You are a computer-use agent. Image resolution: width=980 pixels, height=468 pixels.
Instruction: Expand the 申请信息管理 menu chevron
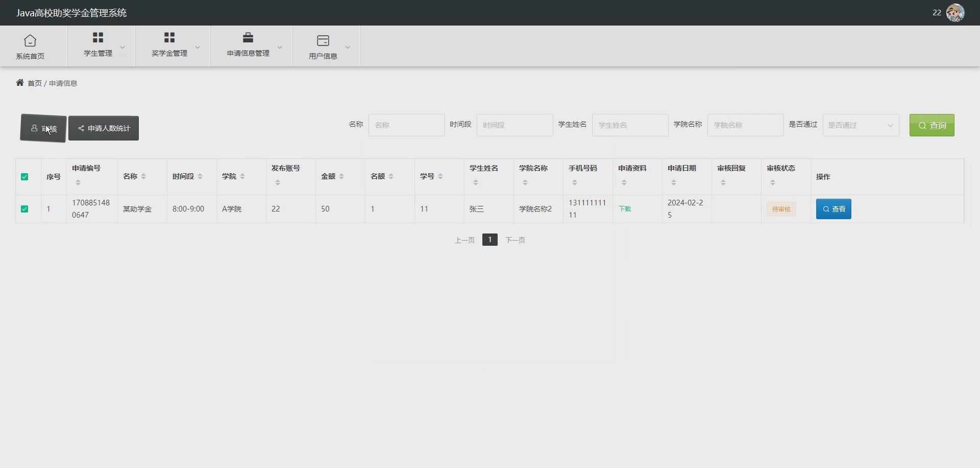point(280,47)
